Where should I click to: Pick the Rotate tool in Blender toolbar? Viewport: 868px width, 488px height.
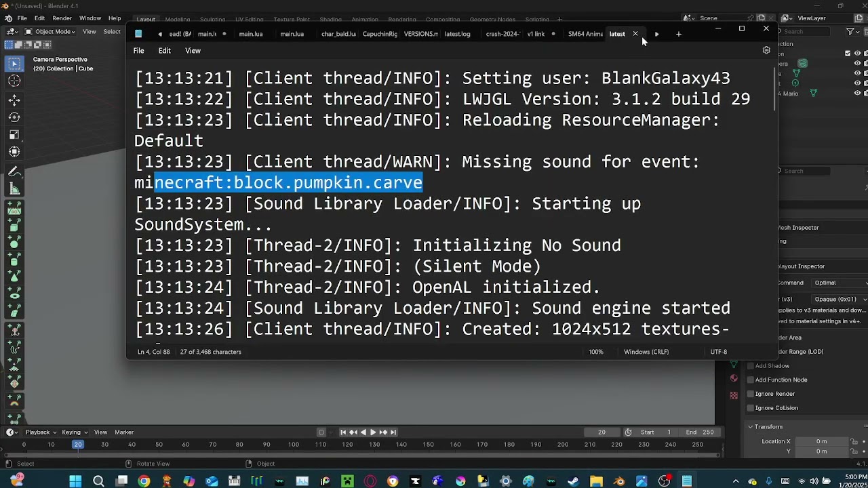14,117
